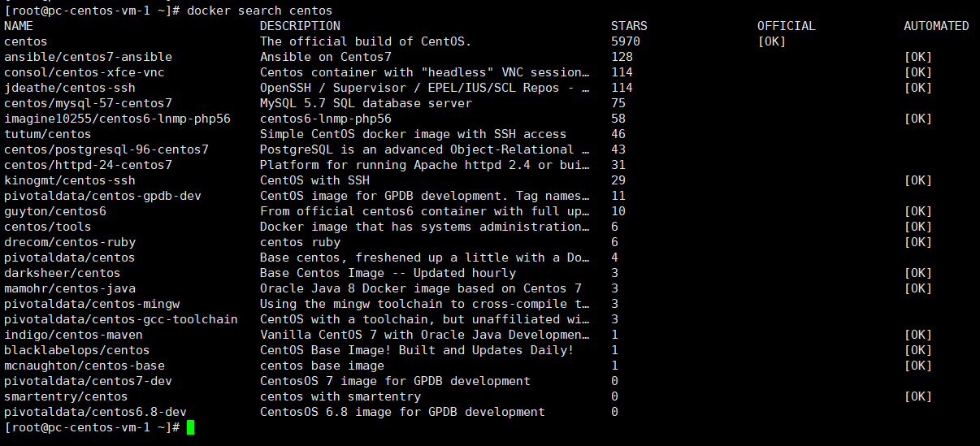Select image name kinogmt/centos-ssh

[x=70, y=180]
